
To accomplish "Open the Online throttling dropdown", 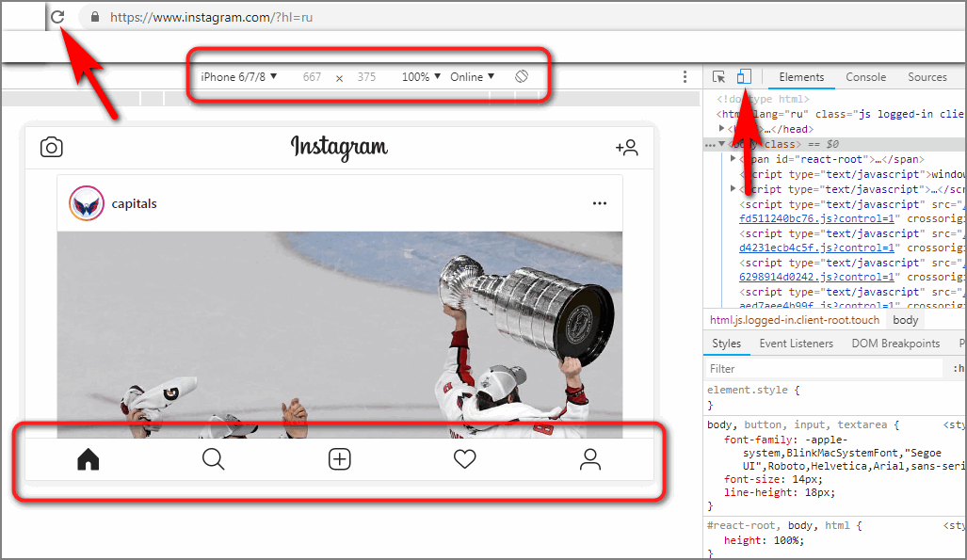I will tap(473, 77).
